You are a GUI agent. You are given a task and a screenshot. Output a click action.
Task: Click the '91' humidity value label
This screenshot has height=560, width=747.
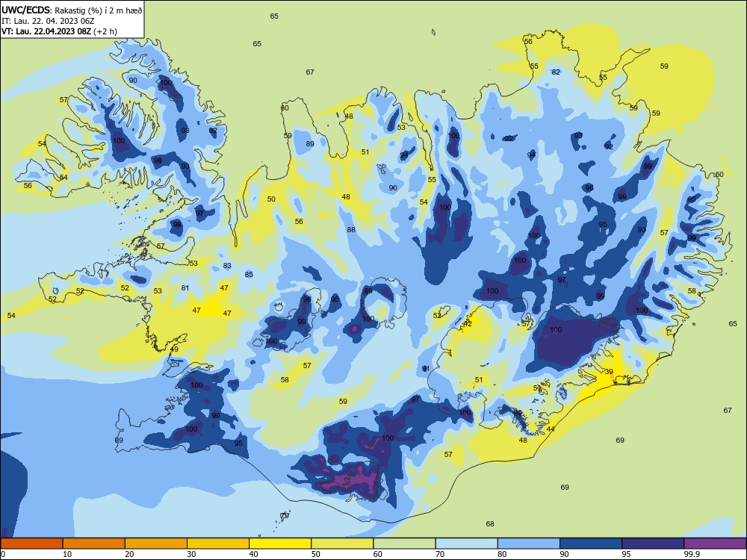click(x=426, y=369)
